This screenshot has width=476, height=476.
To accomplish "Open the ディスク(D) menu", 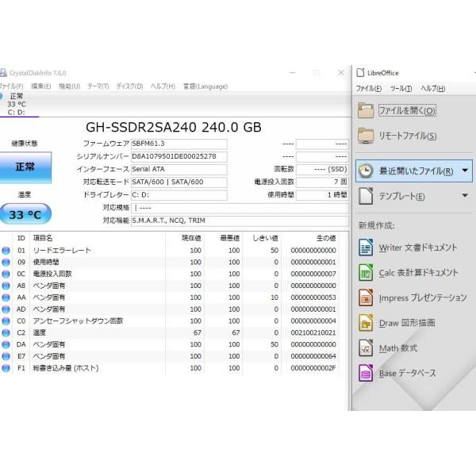I will point(129,86).
